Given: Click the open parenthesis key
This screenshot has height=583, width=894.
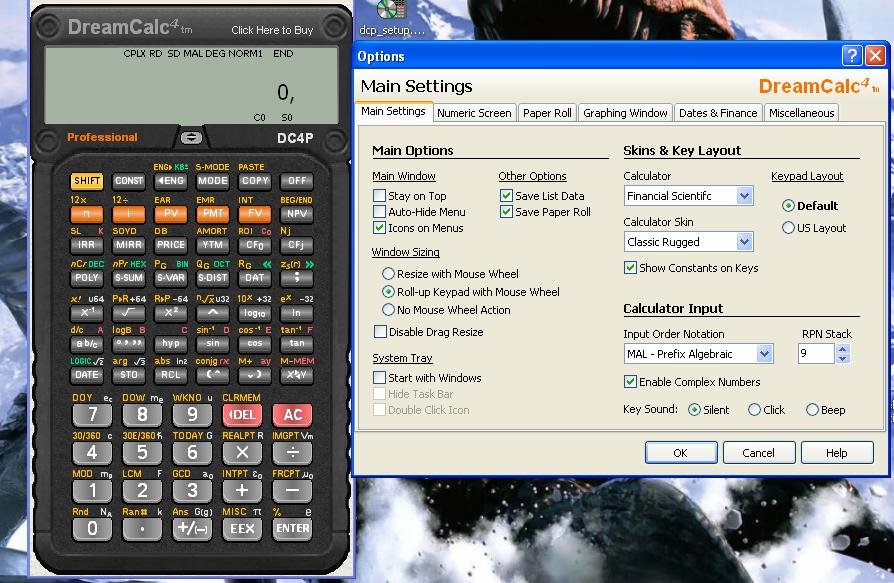Looking at the screenshot, I should (213, 374).
